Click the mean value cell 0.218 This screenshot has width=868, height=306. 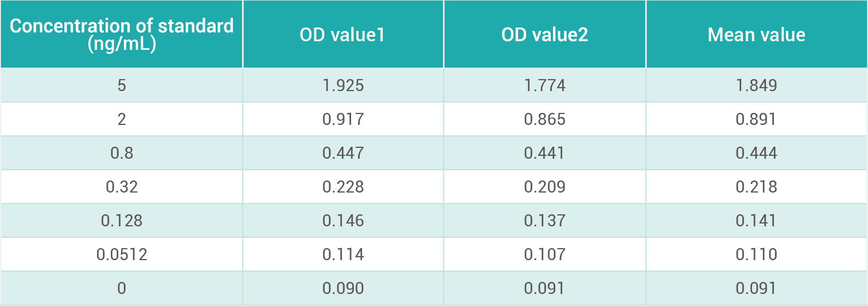coord(756,187)
